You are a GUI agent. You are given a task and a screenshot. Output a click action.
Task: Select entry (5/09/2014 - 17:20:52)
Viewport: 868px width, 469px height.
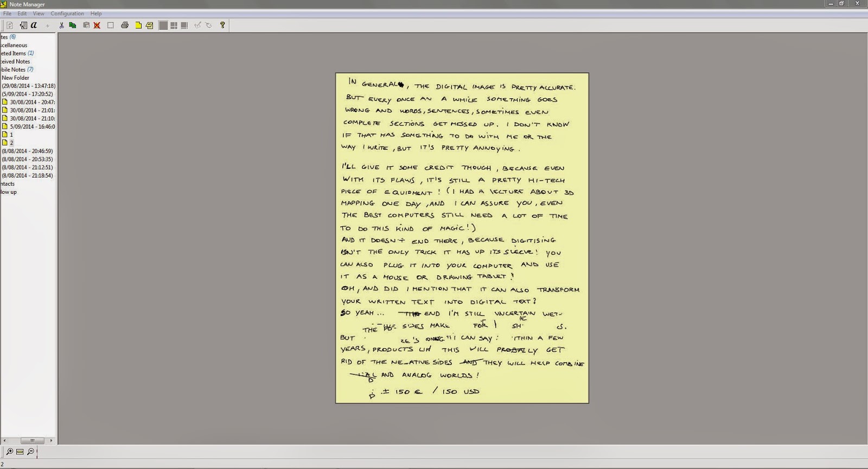point(27,94)
